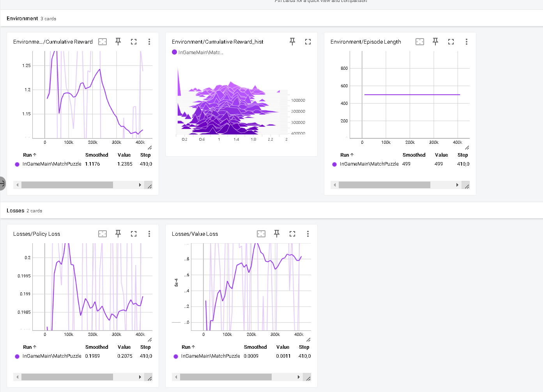Click Smoothed column header in Cumulative Reward table

point(97,155)
